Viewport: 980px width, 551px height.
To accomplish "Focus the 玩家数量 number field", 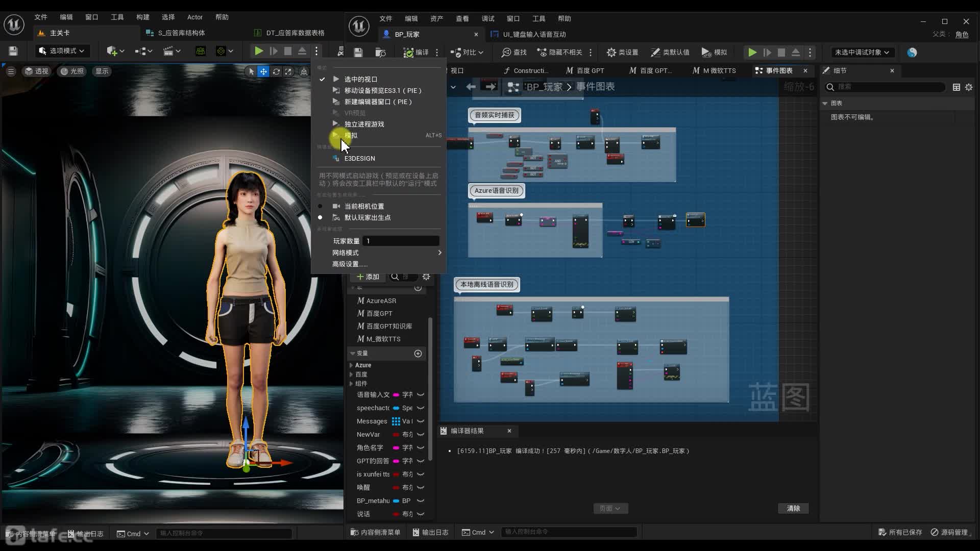I will pyautogui.click(x=401, y=241).
